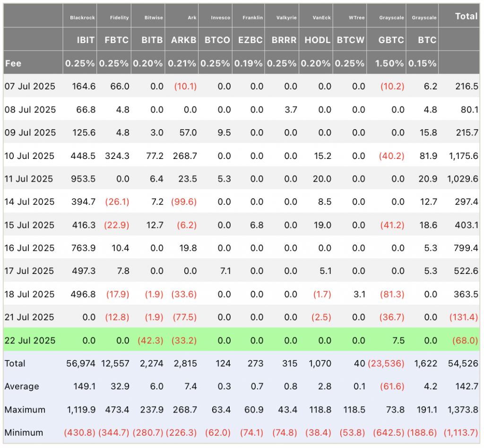Click the Bitwise issuer label
The width and height of the screenshot is (484, 448).
[x=154, y=18]
